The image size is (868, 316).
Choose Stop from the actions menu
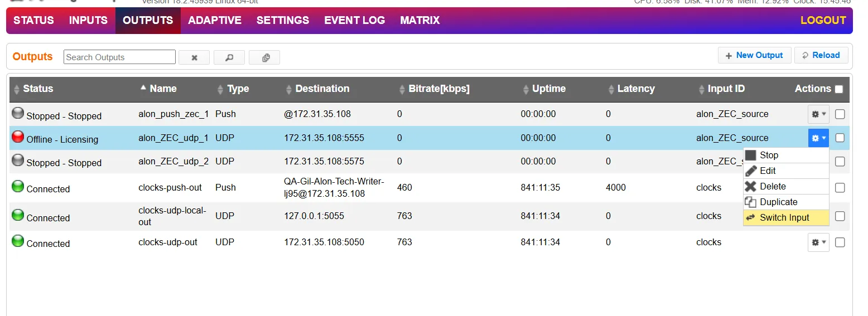pos(786,155)
